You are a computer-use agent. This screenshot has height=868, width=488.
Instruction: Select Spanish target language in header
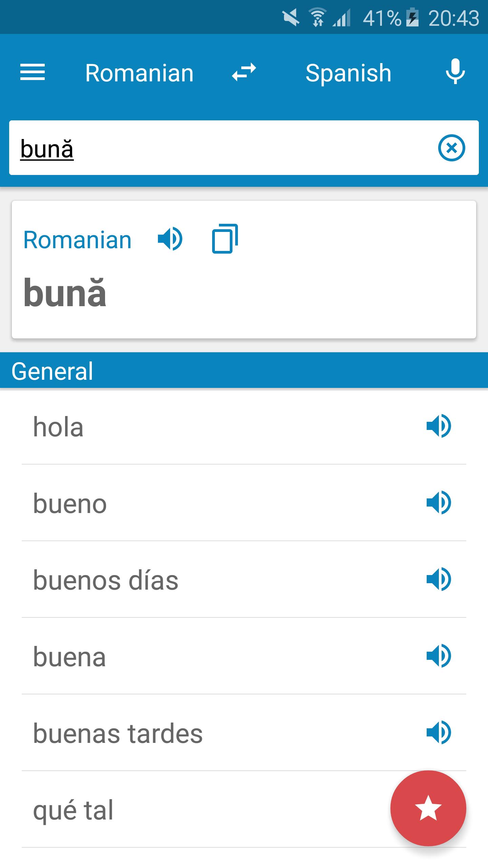(x=348, y=73)
